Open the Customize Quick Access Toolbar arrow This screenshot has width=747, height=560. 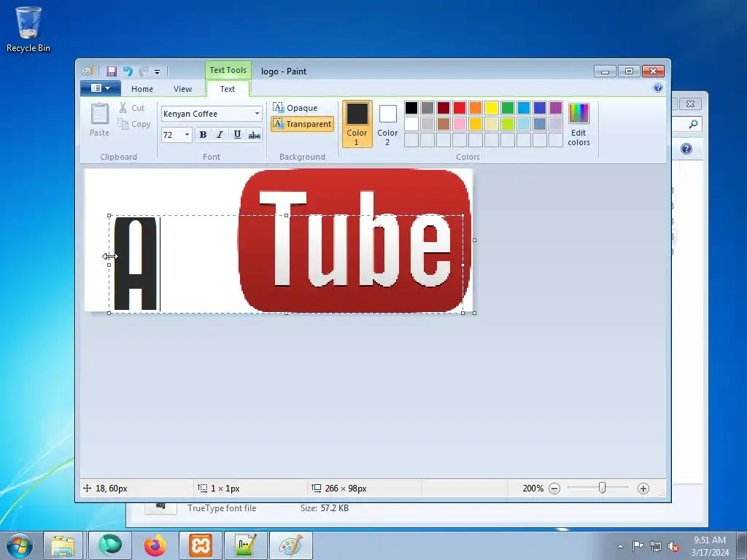tap(158, 72)
